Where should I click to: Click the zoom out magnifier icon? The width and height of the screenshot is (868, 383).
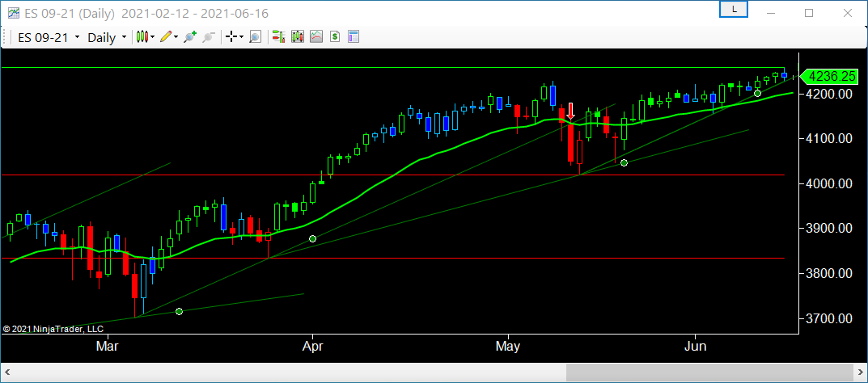click(x=209, y=37)
